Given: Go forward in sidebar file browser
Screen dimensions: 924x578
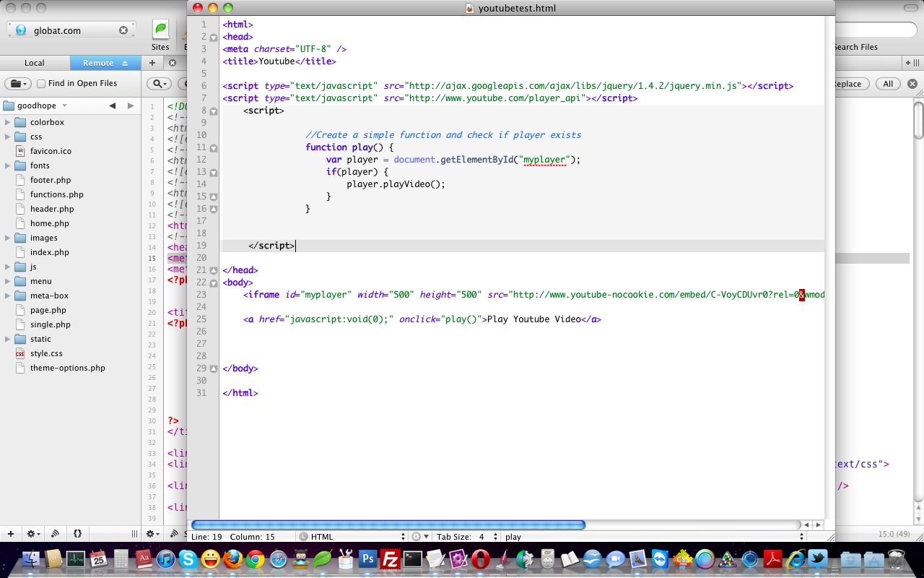Looking at the screenshot, I should click(131, 105).
